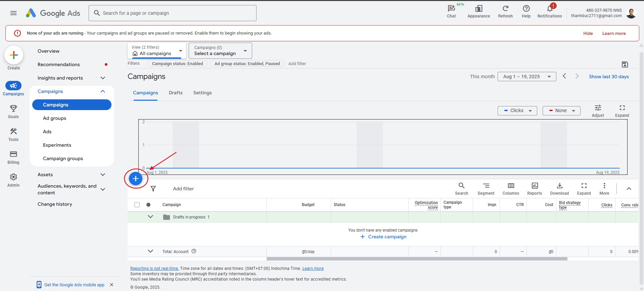This screenshot has width=644, height=291.
Task: Click the Reports icon in table toolbar
Action: pyautogui.click(x=534, y=189)
